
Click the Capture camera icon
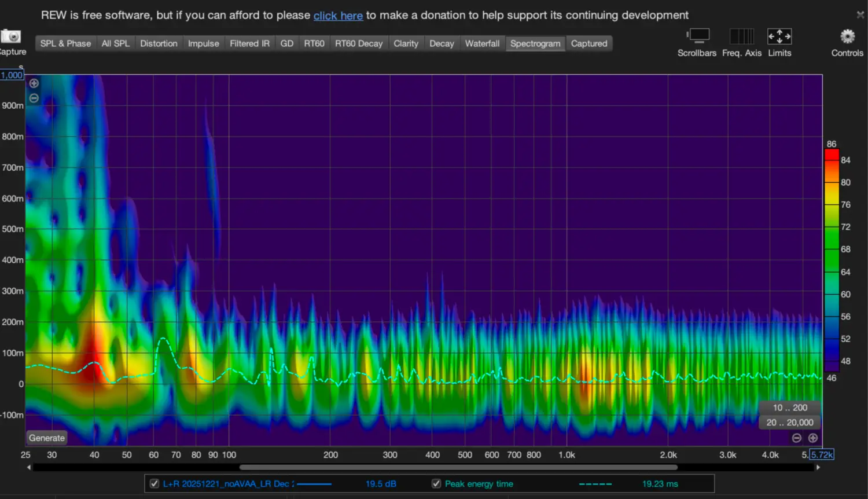10,37
